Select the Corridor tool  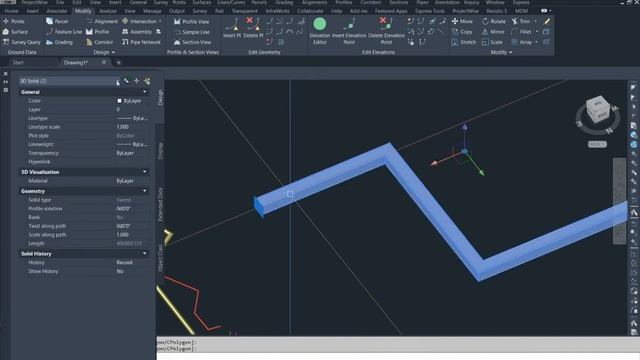(99, 42)
